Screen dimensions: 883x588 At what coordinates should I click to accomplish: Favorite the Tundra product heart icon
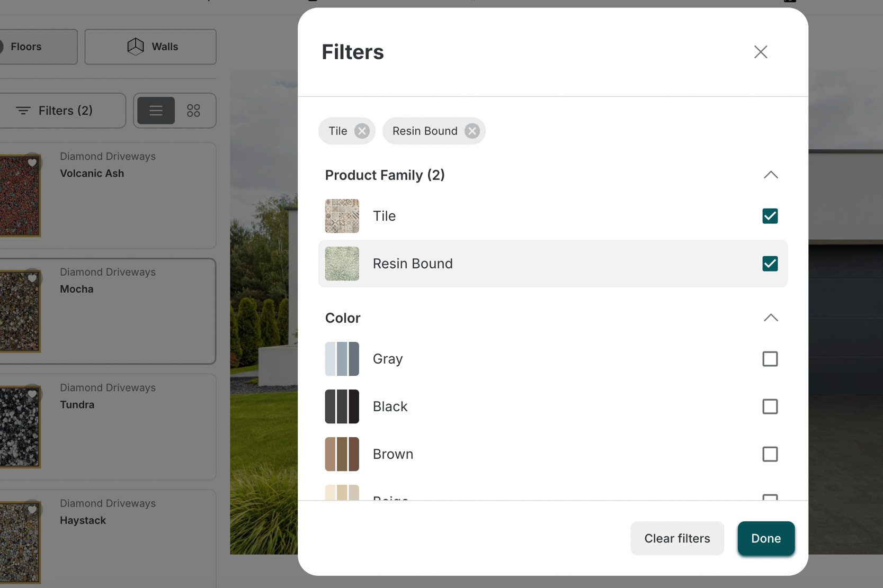pyautogui.click(x=32, y=394)
